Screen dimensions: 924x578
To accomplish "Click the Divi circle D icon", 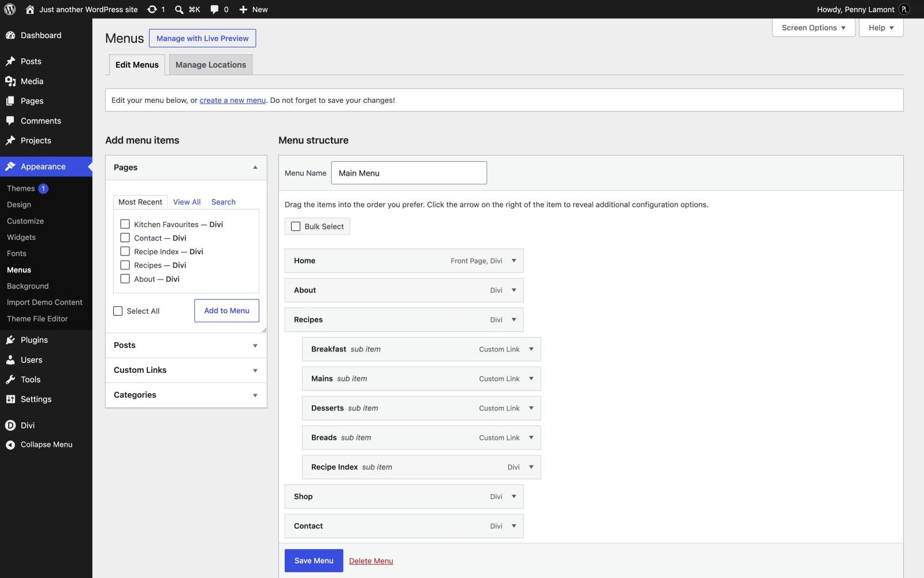I will [10, 425].
